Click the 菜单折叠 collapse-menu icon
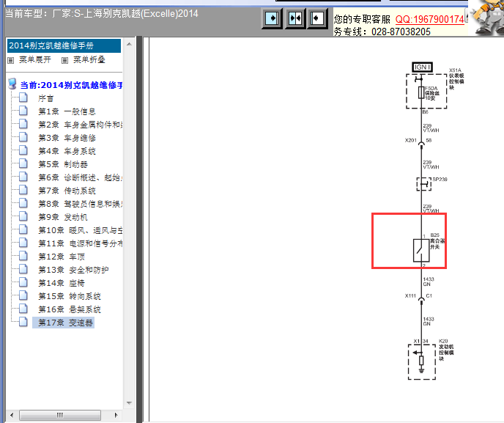504x423 pixels. 64,60
